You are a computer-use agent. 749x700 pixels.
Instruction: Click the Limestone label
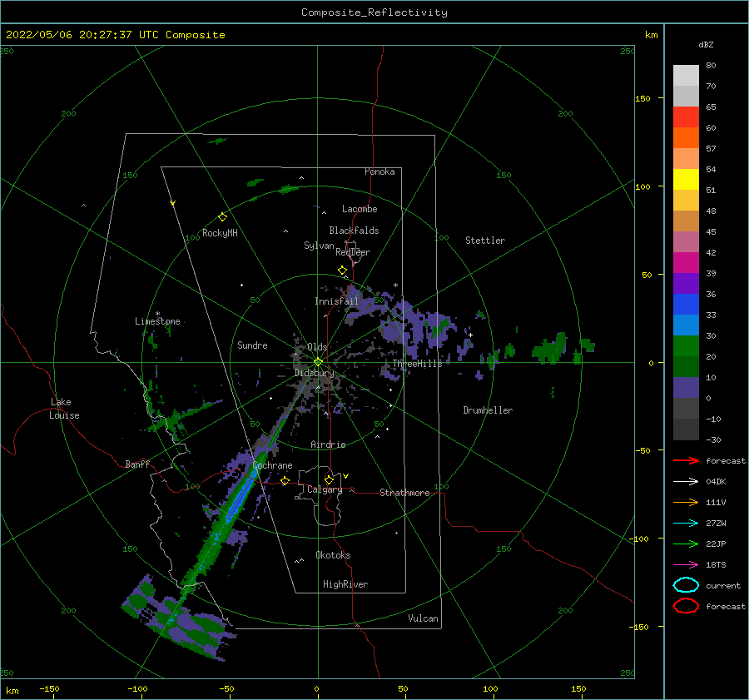(x=157, y=321)
